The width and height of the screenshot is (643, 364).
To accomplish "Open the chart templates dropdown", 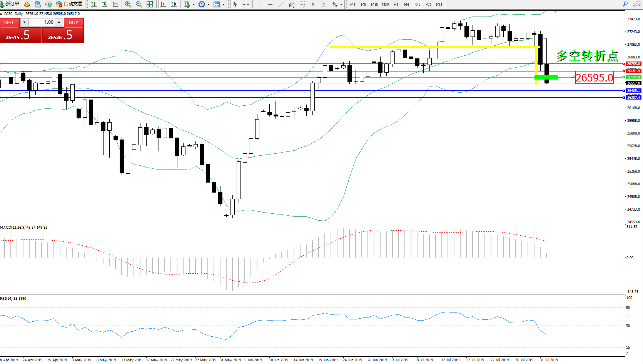I will (223, 5).
